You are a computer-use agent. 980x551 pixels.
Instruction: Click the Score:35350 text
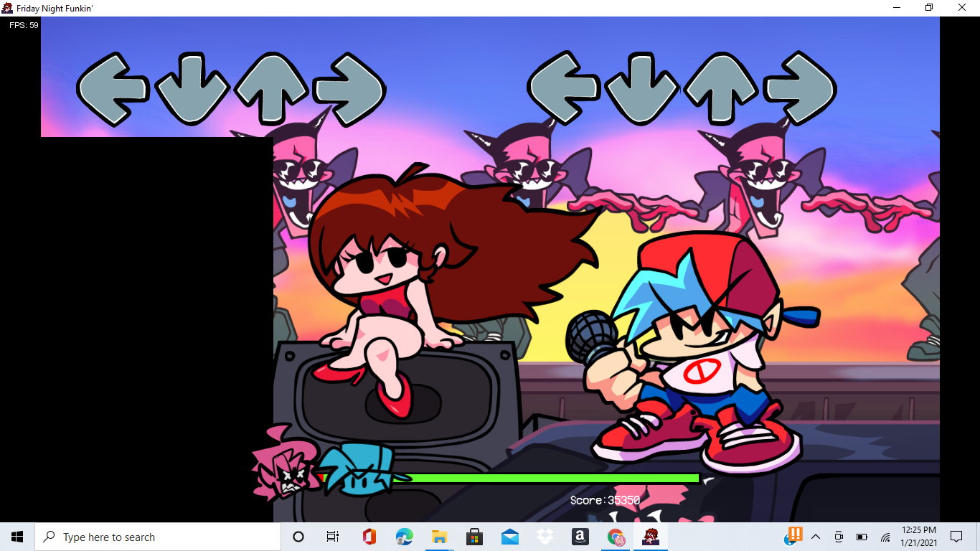(x=605, y=500)
